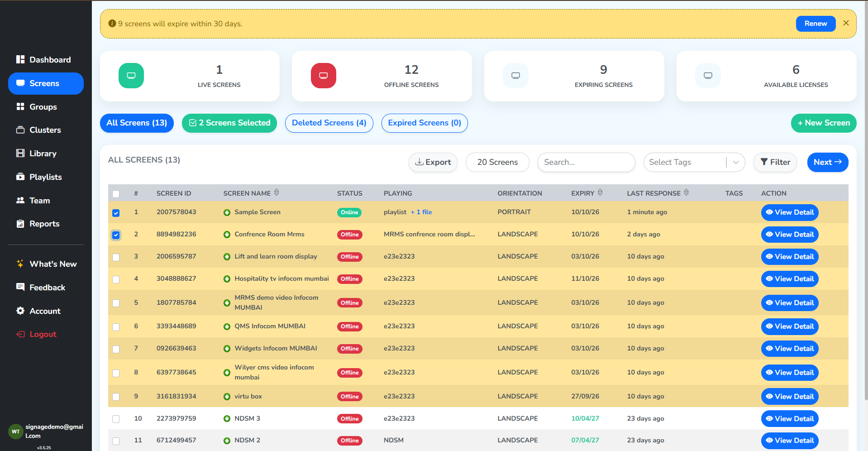Add a New Screen
The width and height of the screenshot is (868, 451).
[x=824, y=123]
